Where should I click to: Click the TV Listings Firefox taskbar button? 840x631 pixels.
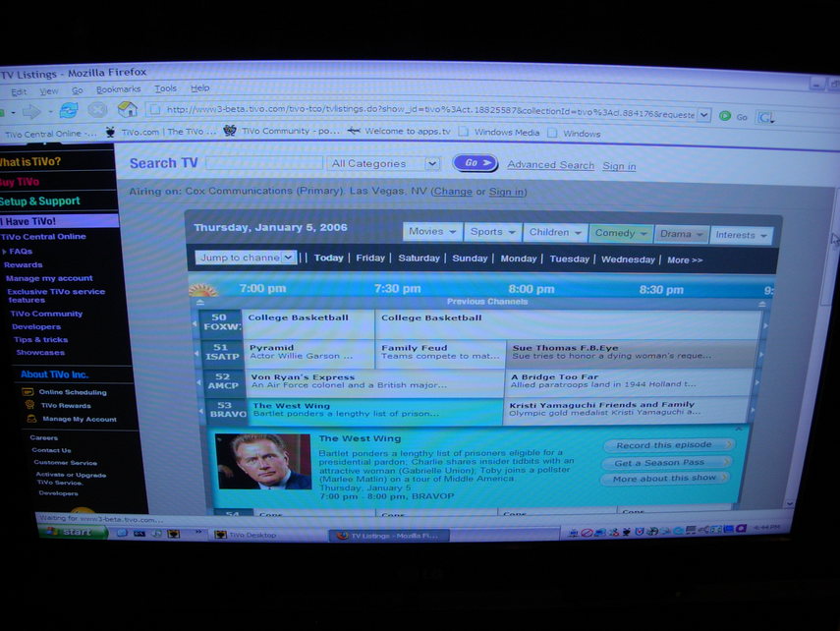coord(389,536)
